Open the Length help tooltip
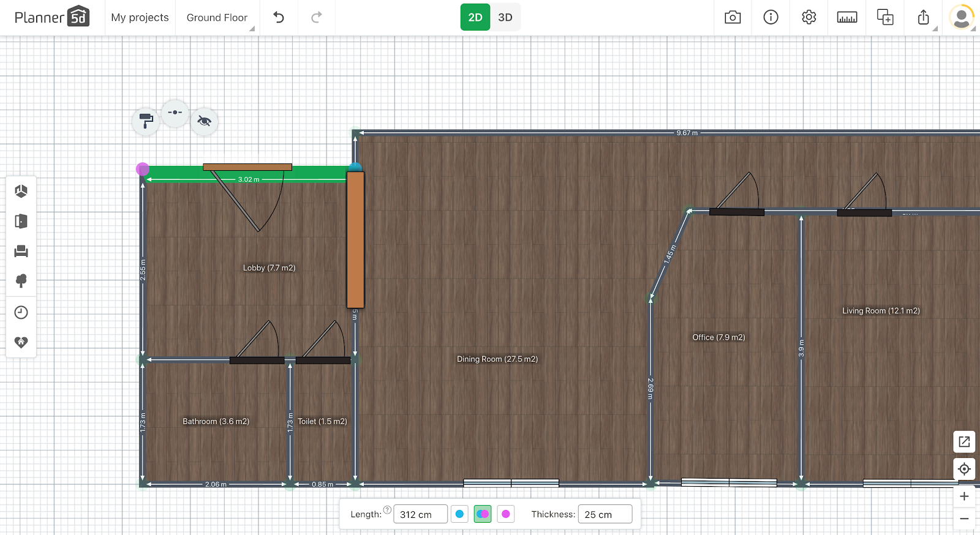The height and width of the screenshot is (535, 980). point(387,510)
